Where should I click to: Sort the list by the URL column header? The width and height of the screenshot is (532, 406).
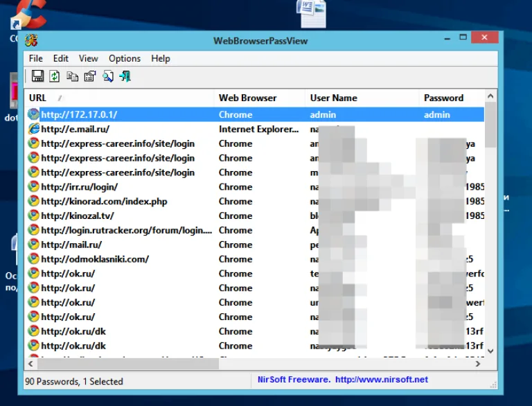pyautogui.click(x=119, y=98)
